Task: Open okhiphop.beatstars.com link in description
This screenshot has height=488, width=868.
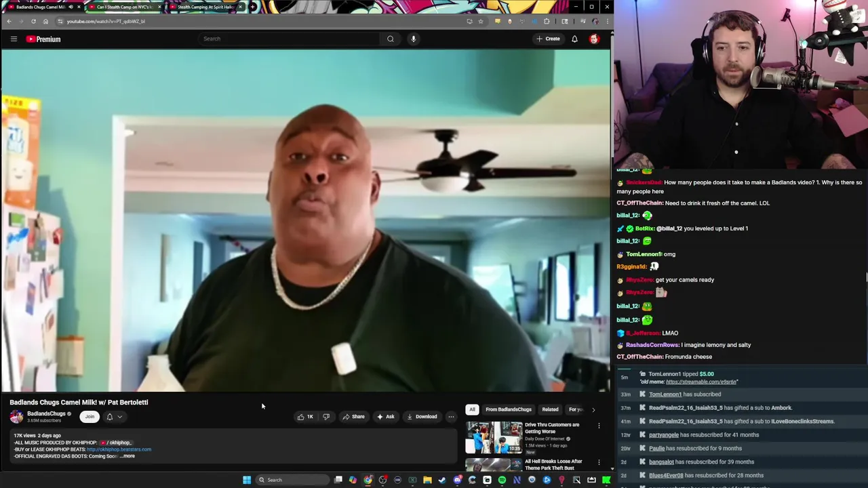Action: (119, 449)
